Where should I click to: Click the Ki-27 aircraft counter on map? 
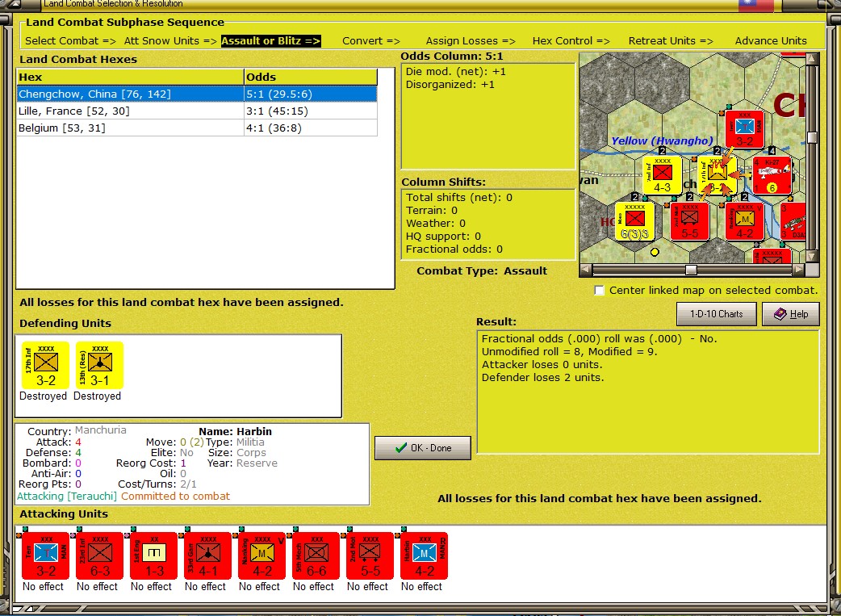pyautogui.click(x=772, y=175)
